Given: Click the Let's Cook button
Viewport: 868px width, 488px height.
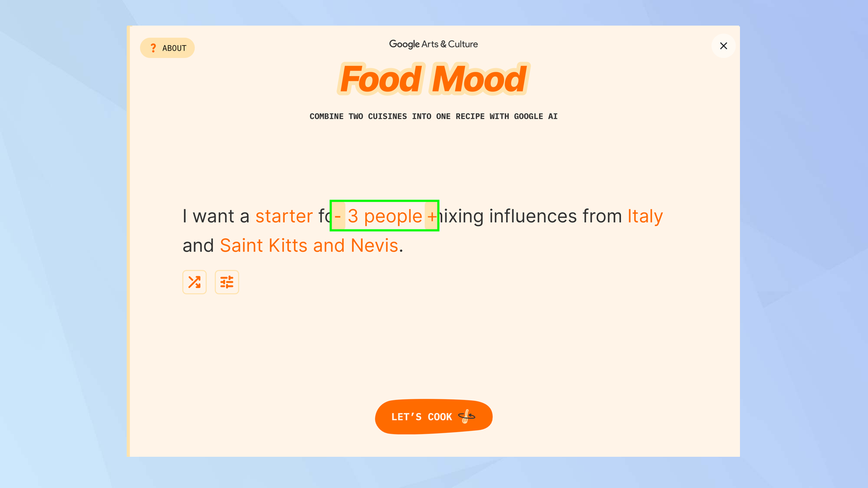Looking at the screenshot, I should [434, 416].
